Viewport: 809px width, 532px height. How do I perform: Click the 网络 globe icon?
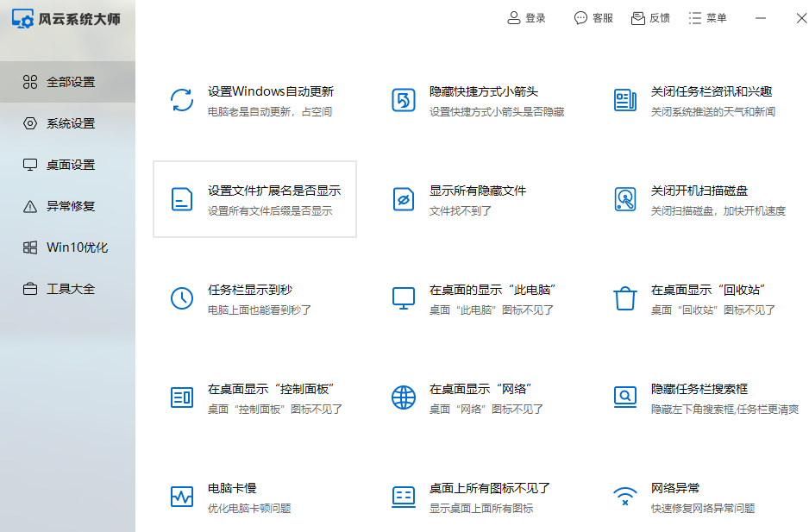404,397
